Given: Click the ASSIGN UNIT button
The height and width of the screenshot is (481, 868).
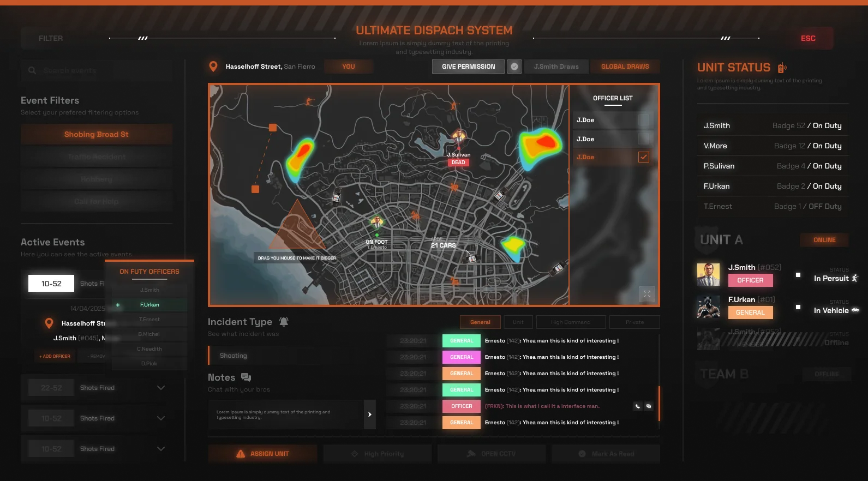Looking at the screenshot, I should point(263,454).
